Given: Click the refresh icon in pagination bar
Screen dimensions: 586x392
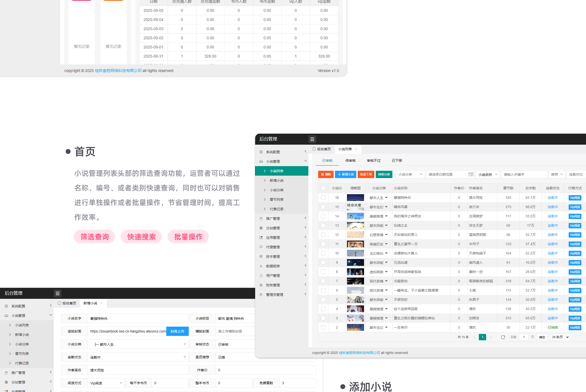Looking at the screenshot, I should pos(503,337).
